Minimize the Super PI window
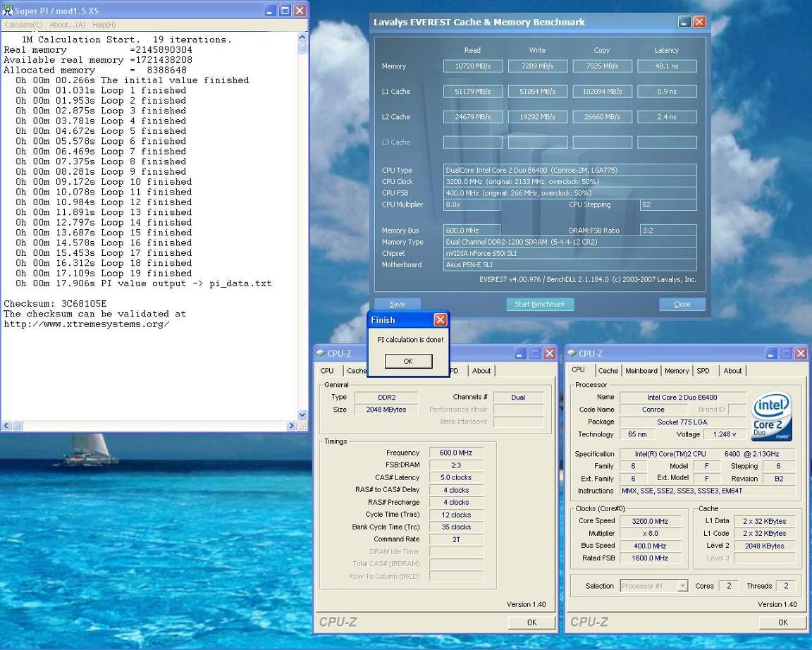The height and width of the screenshot is (650, 812). click(x=270, y=11)
